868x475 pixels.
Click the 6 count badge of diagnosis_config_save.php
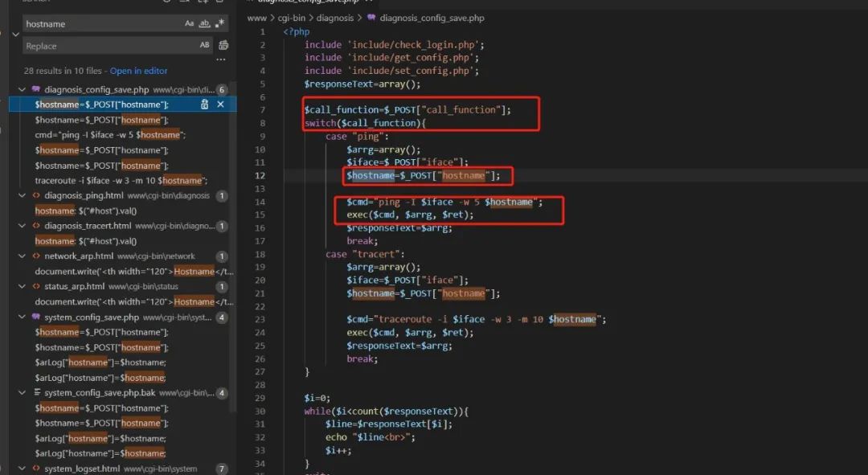pyautogui.click(x=222, y=90)
